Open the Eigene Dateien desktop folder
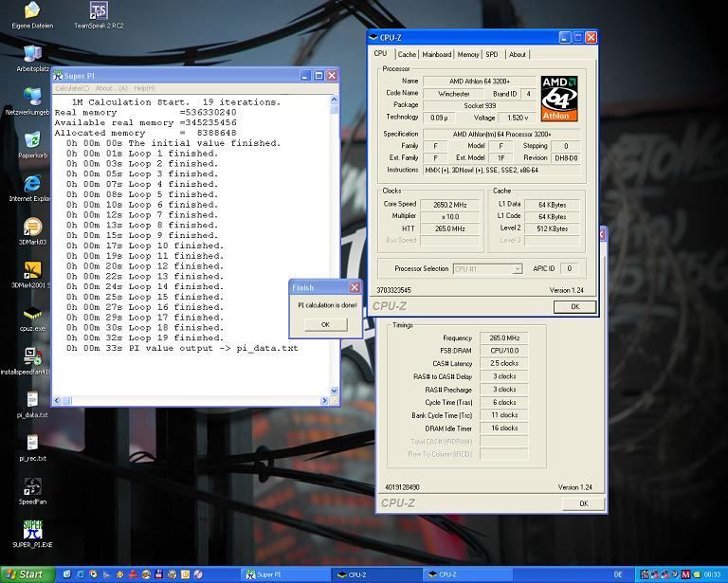 click(x=32, y=10)
